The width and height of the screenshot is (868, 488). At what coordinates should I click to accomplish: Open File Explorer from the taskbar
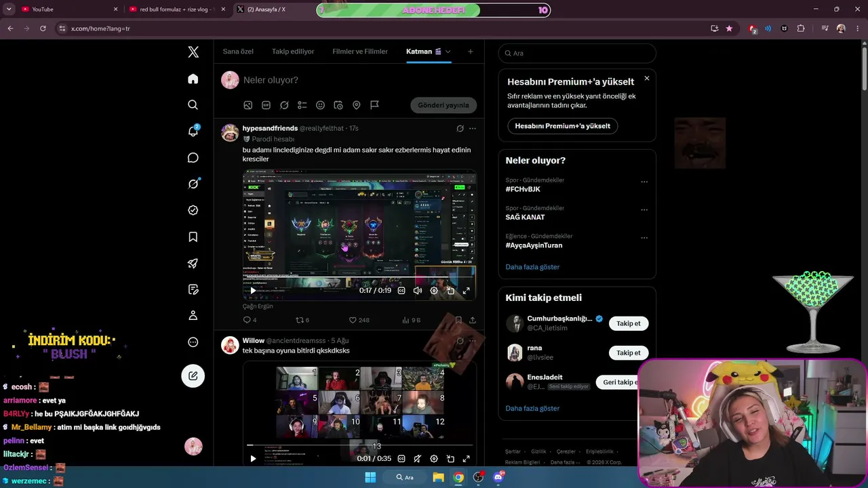coord(439,477)
